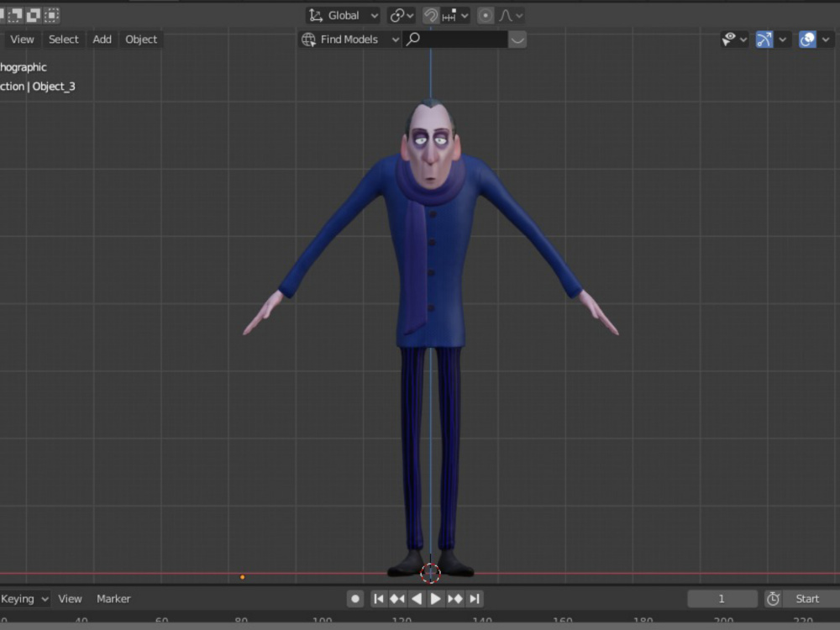Screen dimensions: 840x630
Task: Click the Start frame field
Action: (x=811, y=598)
